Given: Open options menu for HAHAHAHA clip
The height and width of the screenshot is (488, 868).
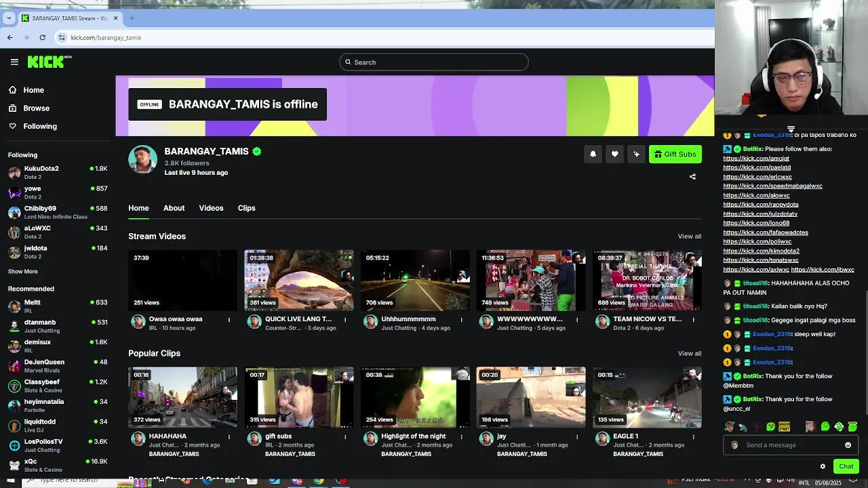Looking at the screenshot, I should click(229, 436).
